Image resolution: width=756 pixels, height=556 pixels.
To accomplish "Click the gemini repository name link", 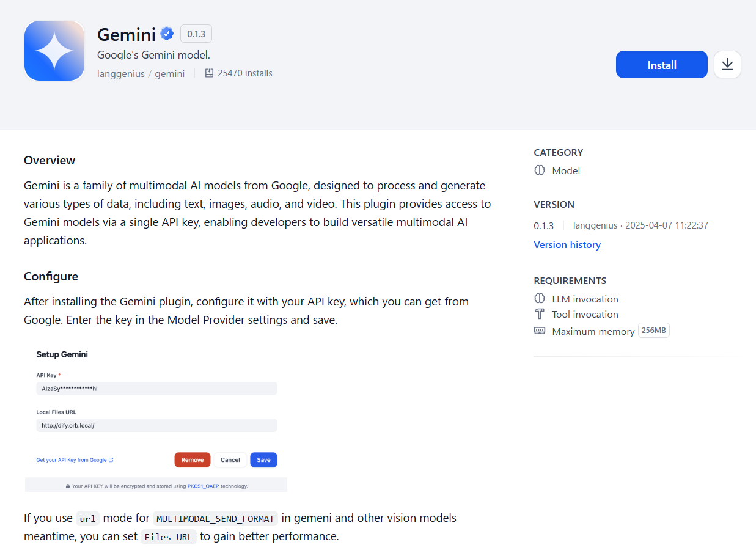I will [x=169, y=73].
